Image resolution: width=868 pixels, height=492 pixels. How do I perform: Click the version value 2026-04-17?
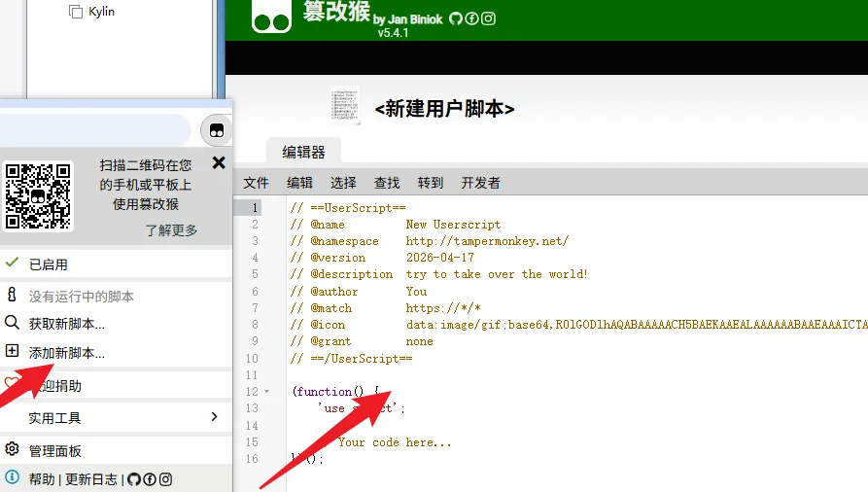click(440, 258)
